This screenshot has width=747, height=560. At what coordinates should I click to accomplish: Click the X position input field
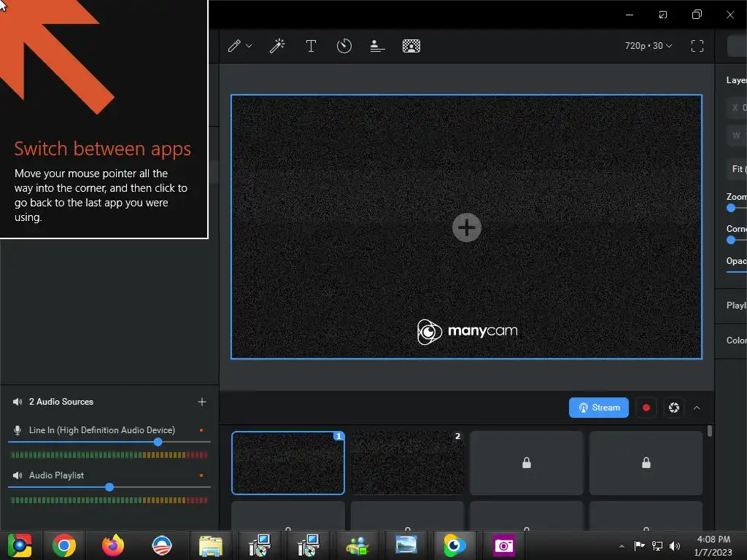pyautogui.click(x=737, y=108)
